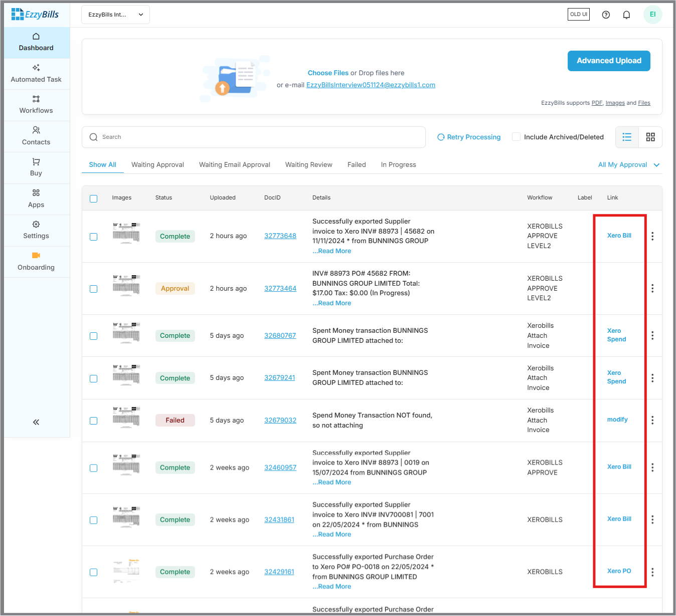Open DocID link 32773648
The height and width of the screenshot is (616, 676).
pyautogui.click(x=280, y=236)
